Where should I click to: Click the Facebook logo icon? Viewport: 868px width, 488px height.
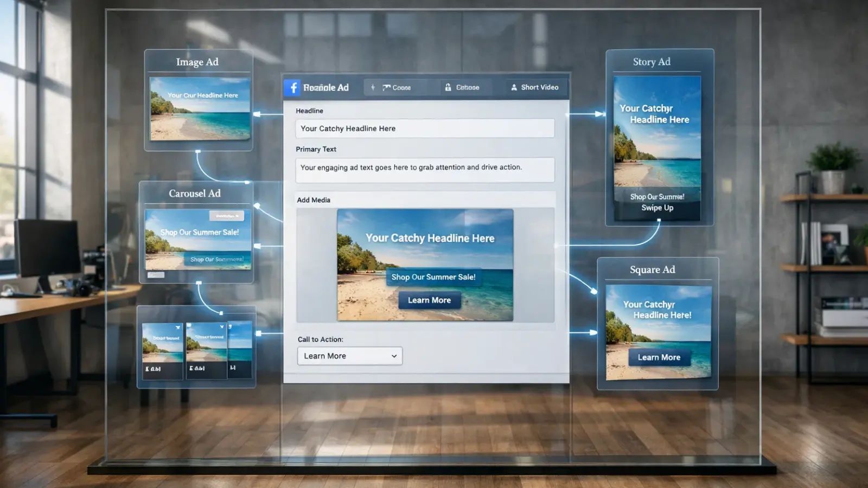point(293,87)
